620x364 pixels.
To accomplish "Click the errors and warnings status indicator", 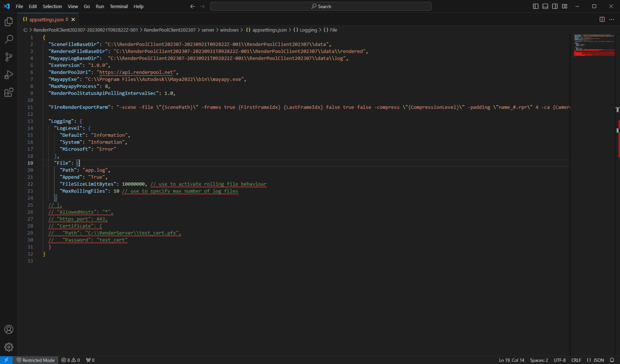I will (x=70, y=360).
